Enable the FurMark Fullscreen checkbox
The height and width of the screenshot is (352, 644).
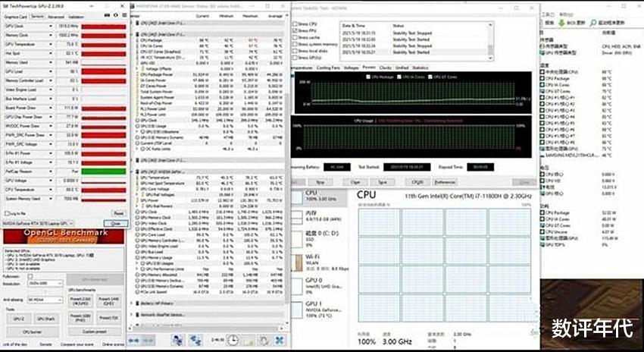tap(30, 276)
